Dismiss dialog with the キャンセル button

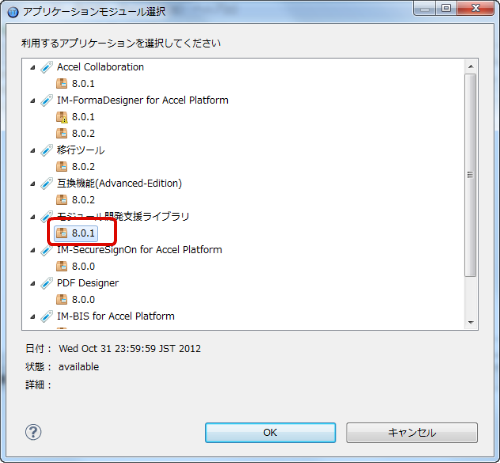(412, 433)
